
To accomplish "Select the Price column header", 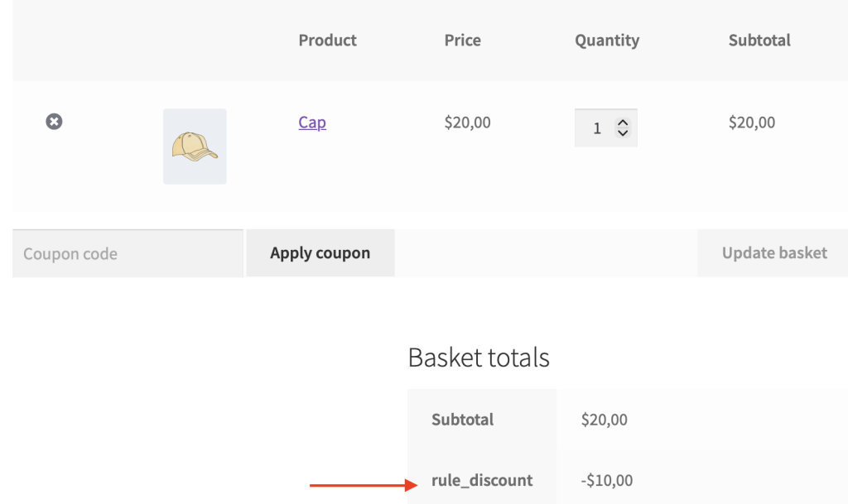I will [462, 40].
